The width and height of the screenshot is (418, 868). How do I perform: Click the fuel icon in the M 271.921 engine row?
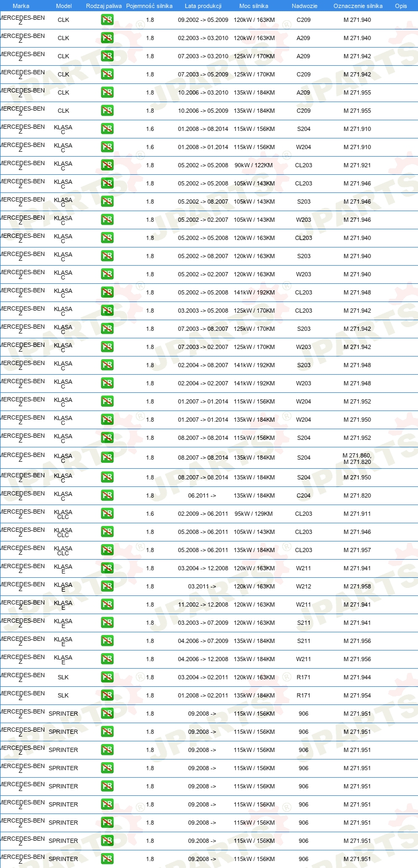tap(107, 165)
